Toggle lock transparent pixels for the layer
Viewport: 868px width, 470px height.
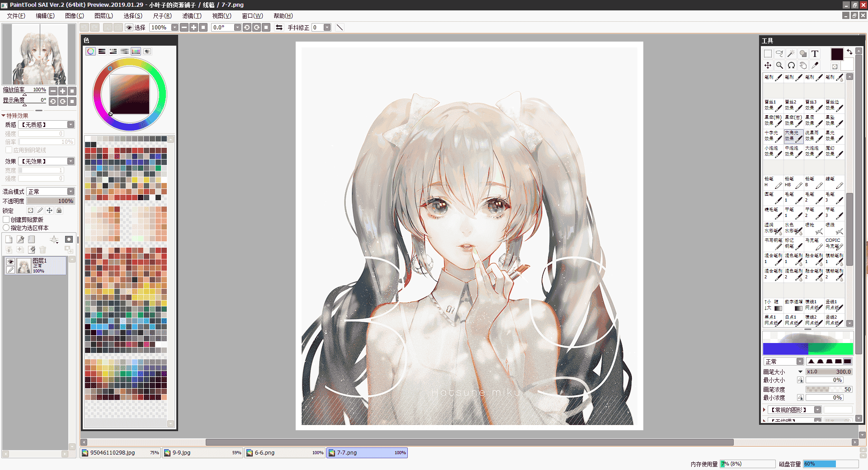(30, 211)
